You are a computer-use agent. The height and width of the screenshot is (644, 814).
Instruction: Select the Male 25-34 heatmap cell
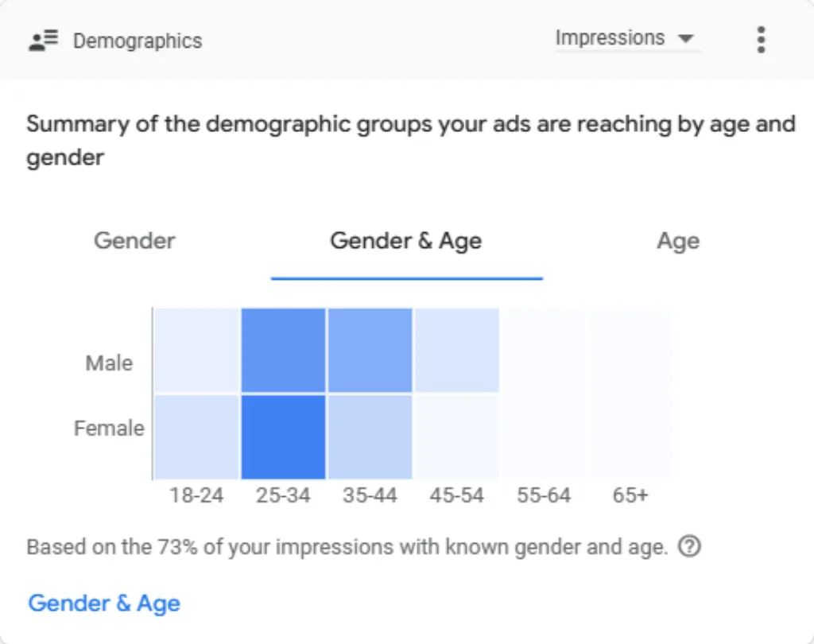coord(284,350)
